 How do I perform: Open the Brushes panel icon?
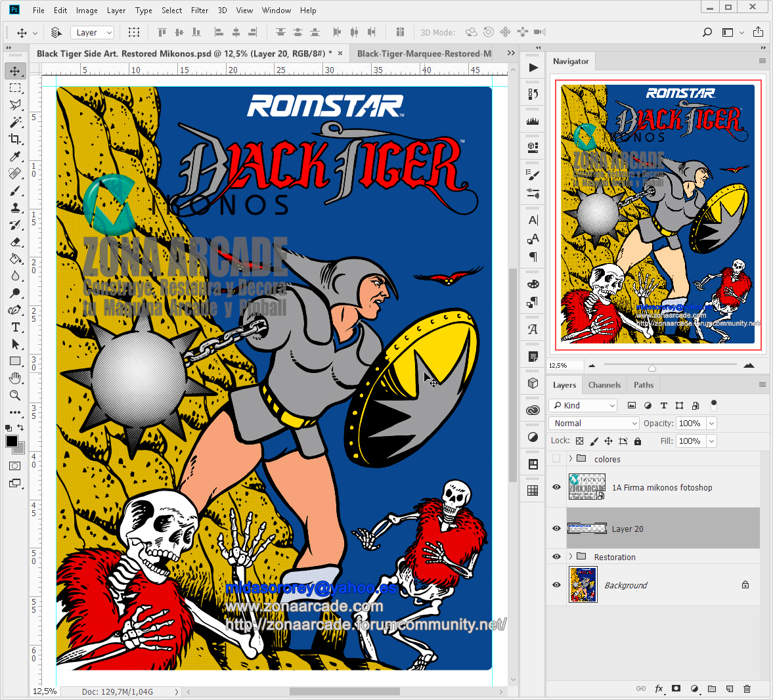533,175
